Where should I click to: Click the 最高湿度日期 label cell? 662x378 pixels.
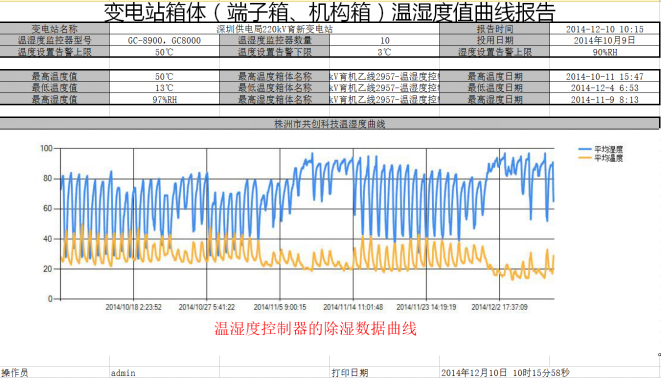tap(494, 99)
